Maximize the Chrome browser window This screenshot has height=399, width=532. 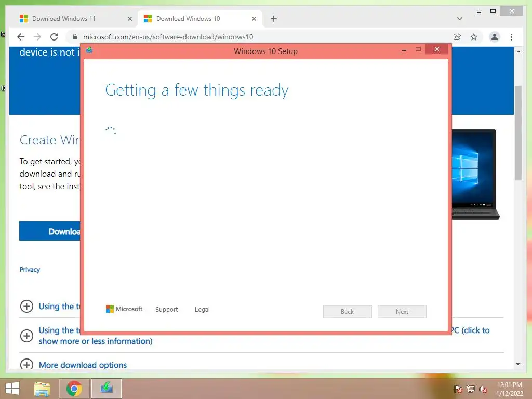pos(493,11)
